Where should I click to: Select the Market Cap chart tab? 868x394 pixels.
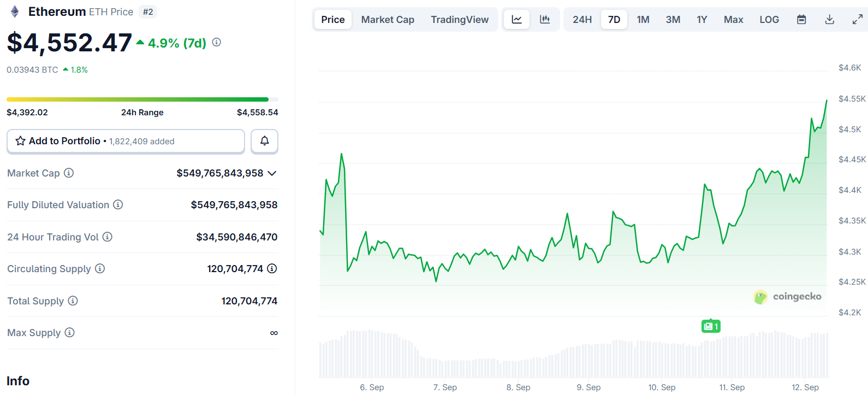(388, 20)
